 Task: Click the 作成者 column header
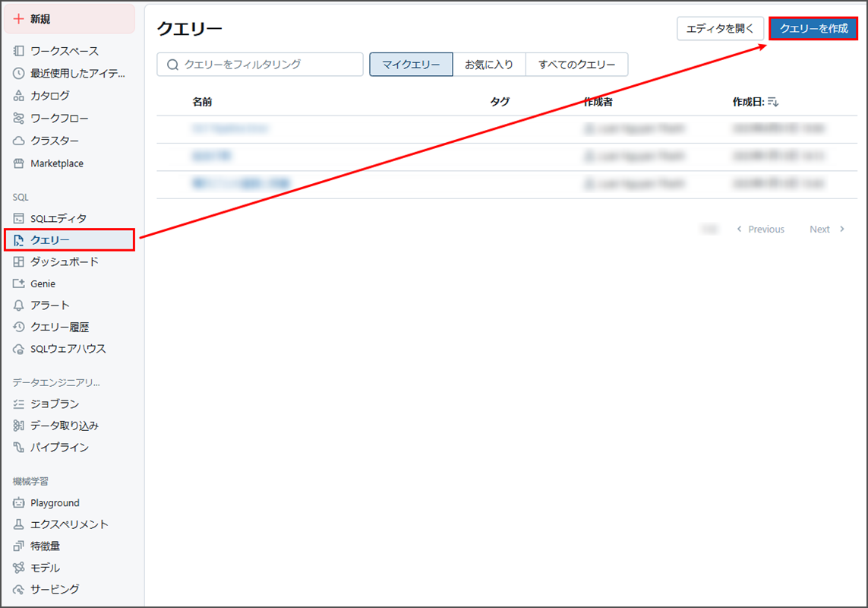tap(598, 102)
